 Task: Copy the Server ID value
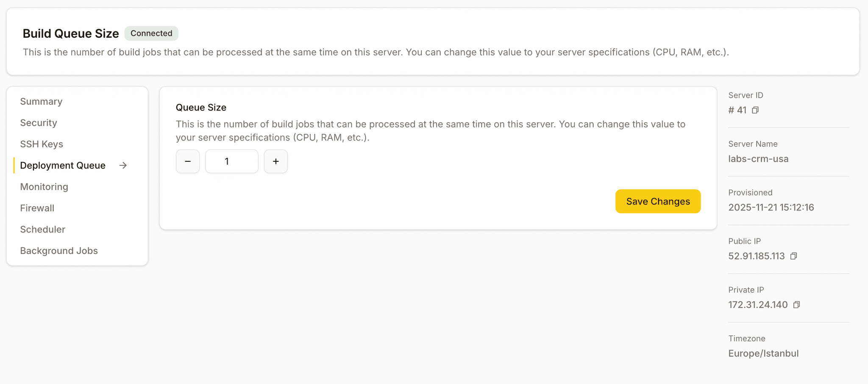click(755, 110)
